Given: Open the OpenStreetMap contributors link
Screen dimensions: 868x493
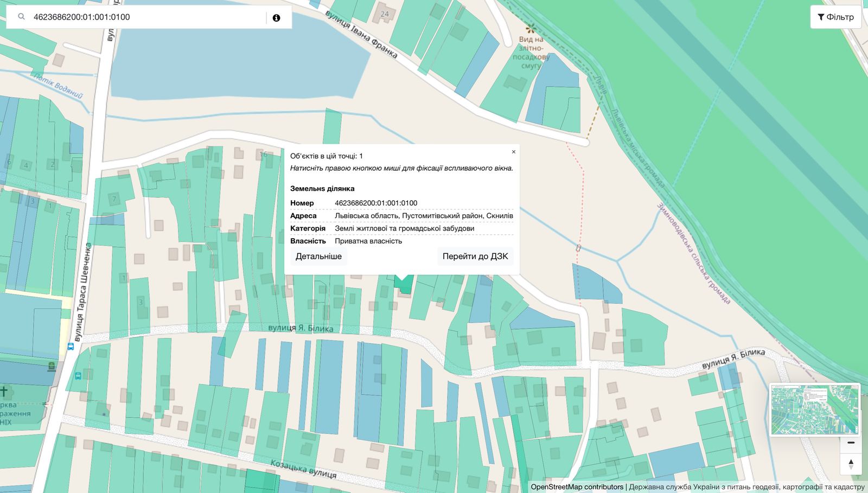Looking at the screenshot, I should [x=577, y=486].
